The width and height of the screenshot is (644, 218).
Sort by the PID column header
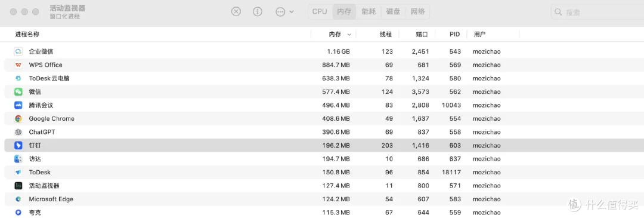point(454,35)
